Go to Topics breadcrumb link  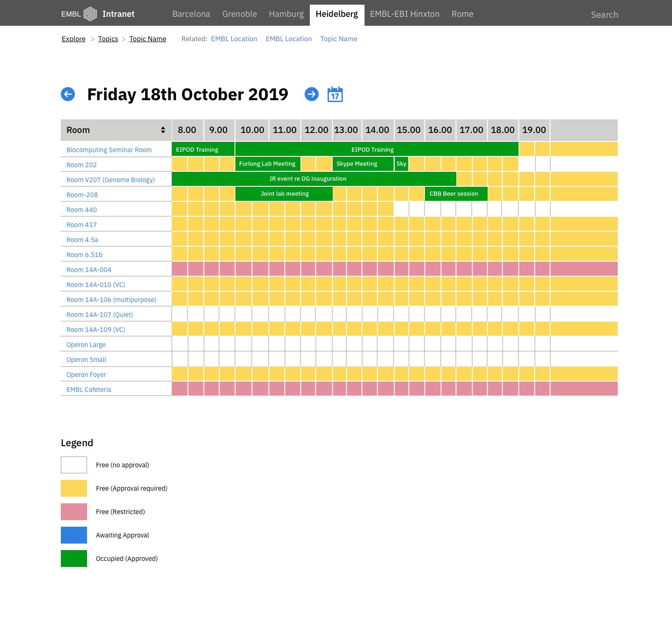108,39
